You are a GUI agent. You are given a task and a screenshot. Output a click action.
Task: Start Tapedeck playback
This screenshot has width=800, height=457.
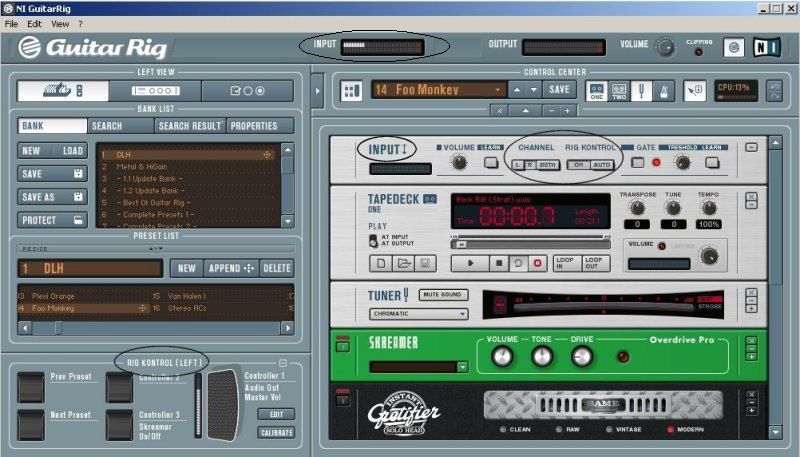(x=470, y=263)
